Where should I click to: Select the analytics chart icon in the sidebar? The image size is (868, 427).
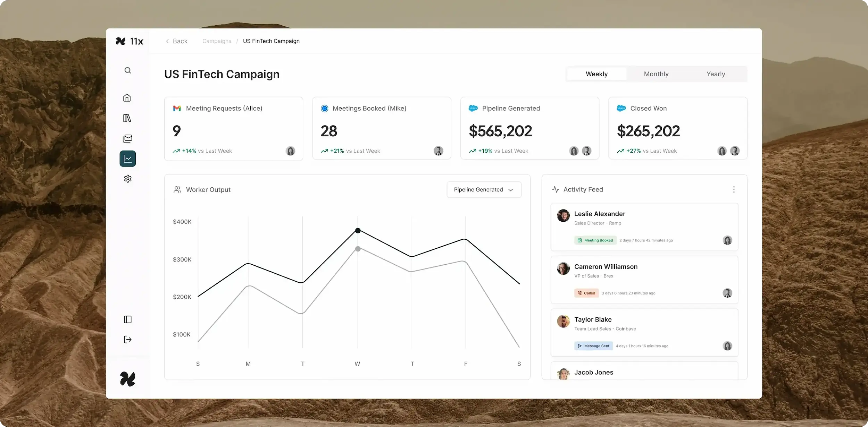127,159
